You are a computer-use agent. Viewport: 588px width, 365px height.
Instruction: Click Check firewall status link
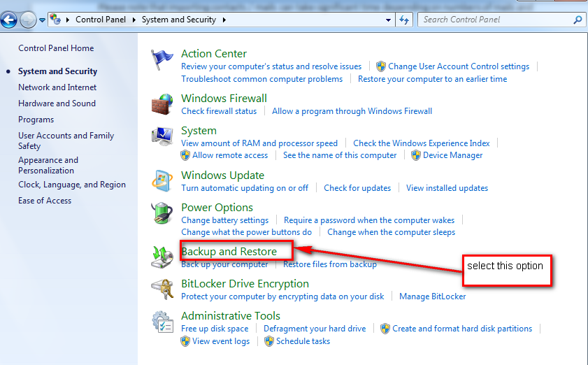[219, 111]
